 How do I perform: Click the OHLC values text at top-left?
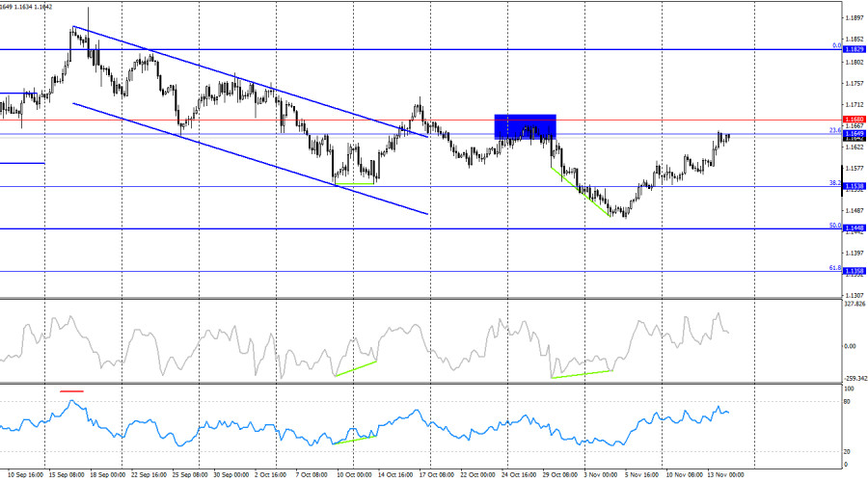coord(26,7)
